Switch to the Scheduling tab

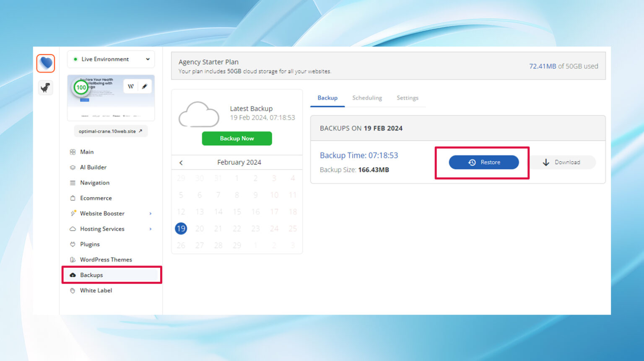tap(367, 98)
